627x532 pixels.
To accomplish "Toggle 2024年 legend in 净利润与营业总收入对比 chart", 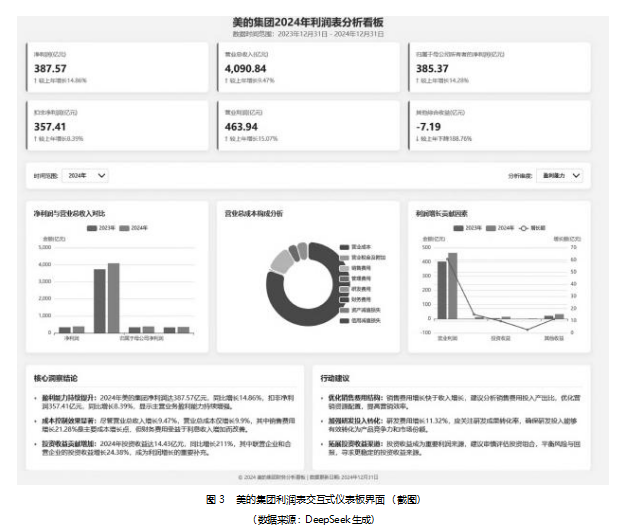I will click(130, 228).
